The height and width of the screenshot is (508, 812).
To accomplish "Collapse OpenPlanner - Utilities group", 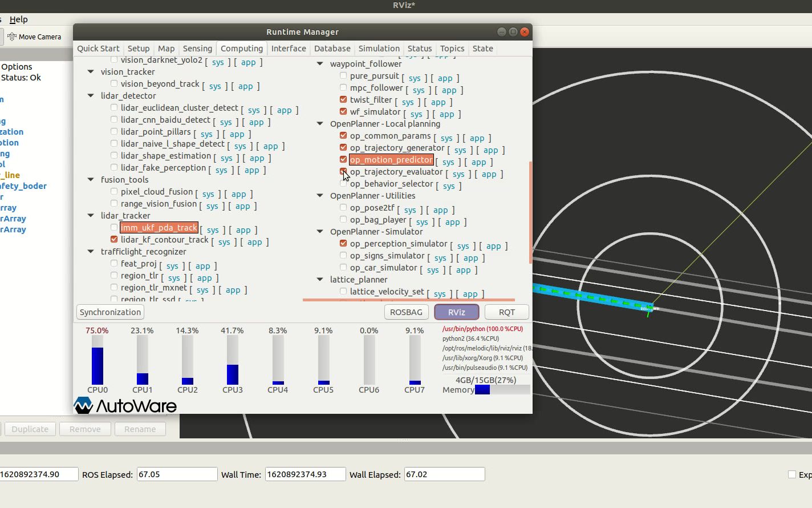I will click(x=320, y=195).
